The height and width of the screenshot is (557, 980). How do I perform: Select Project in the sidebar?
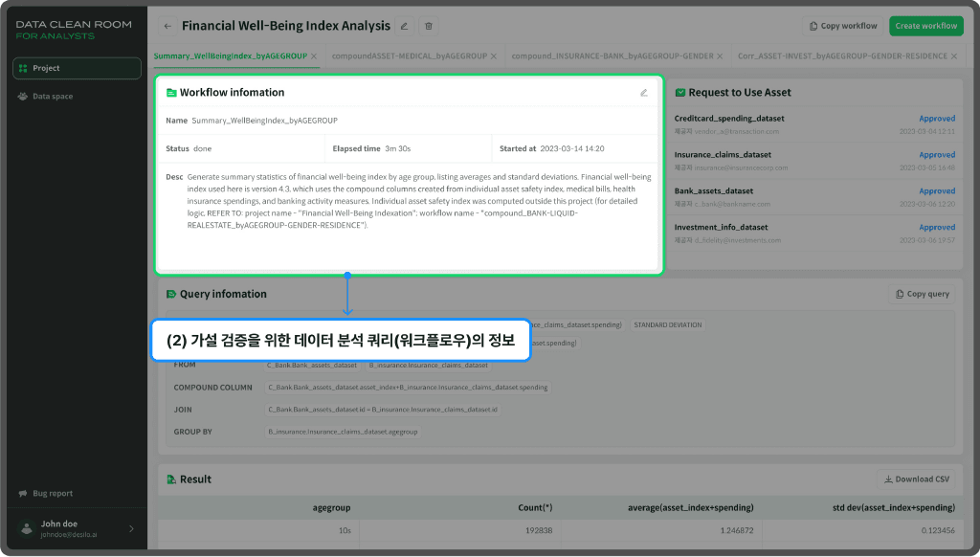coord(77,68)
